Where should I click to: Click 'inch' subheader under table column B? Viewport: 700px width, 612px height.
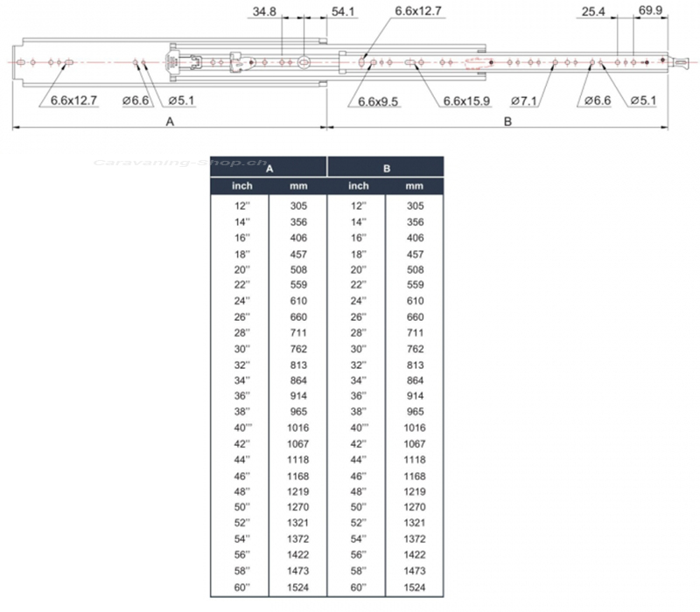[x=359, y=185]
